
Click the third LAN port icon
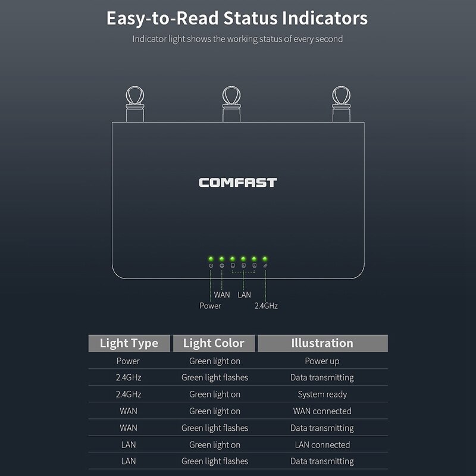(254, 266)
